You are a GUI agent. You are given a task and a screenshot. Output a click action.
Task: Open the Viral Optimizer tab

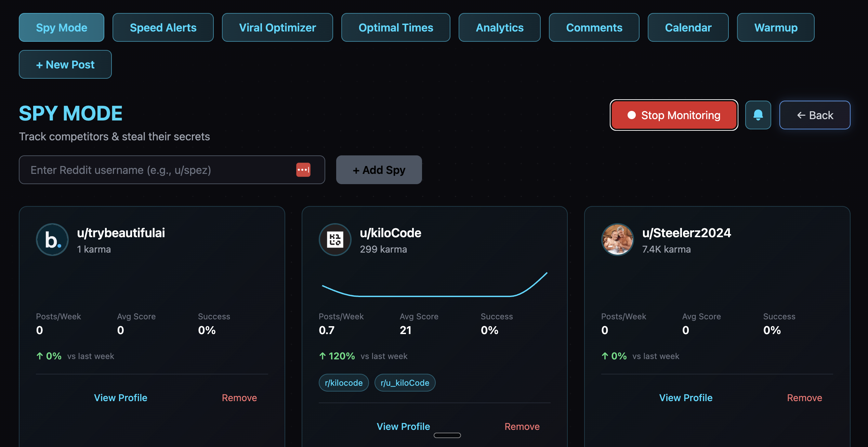[277, 27]
